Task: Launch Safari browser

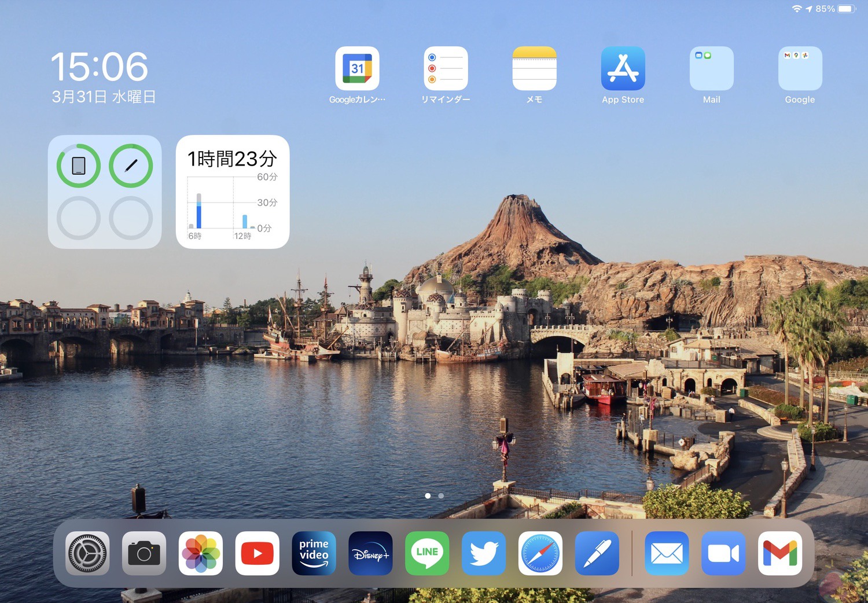Action: (x=540, y=553)
